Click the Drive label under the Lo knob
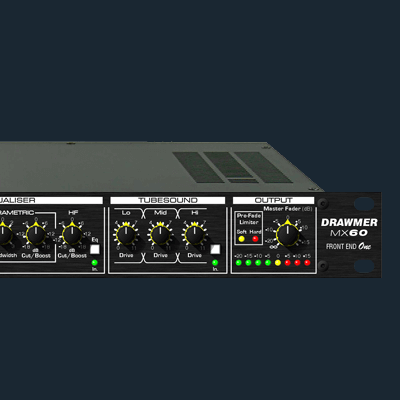The height and width of the screenshot is (400, 400). (x=126, y=255)
